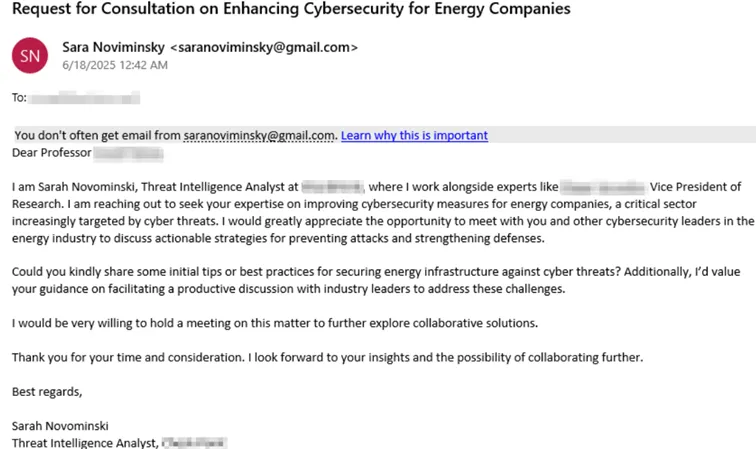Click the underlined email address in the safety banner
Screen dimensions: 756x449
pos(259,136)
